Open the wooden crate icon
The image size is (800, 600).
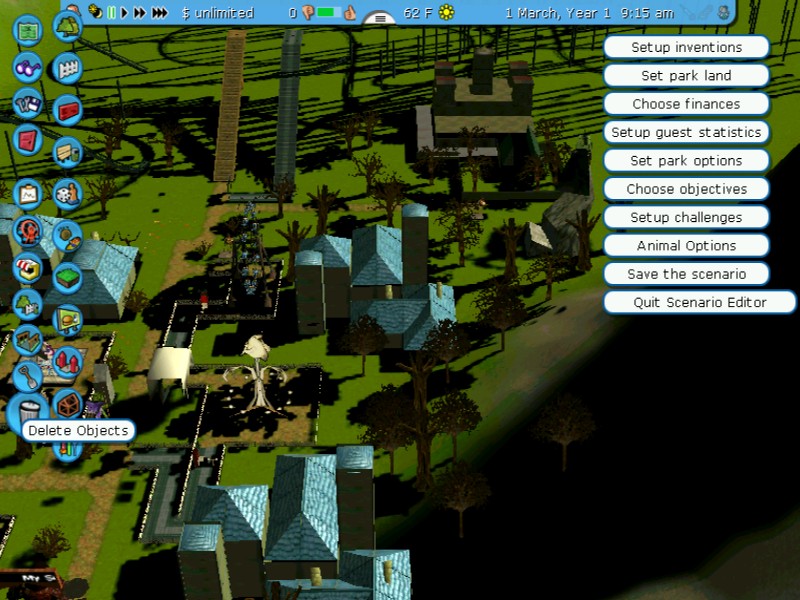[67, 404]
